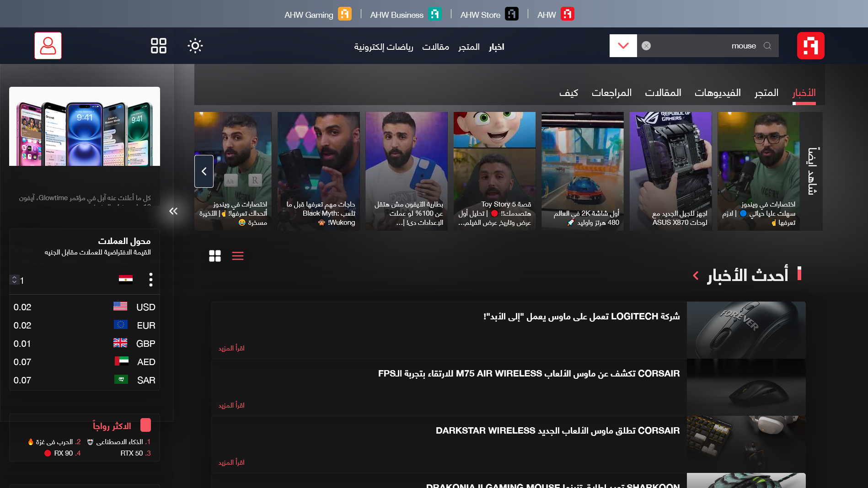Open trending topic الحرب فى غزة
Screen dimensions: 868x488
(54, 442)
